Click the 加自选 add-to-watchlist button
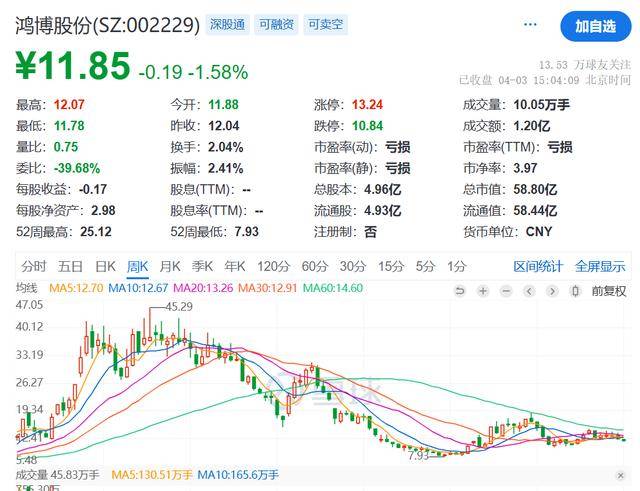640x491 pixels. coord(596,27)
